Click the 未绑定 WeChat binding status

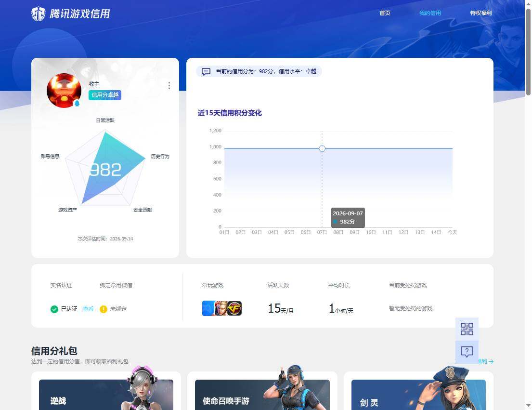click(118, 309)
